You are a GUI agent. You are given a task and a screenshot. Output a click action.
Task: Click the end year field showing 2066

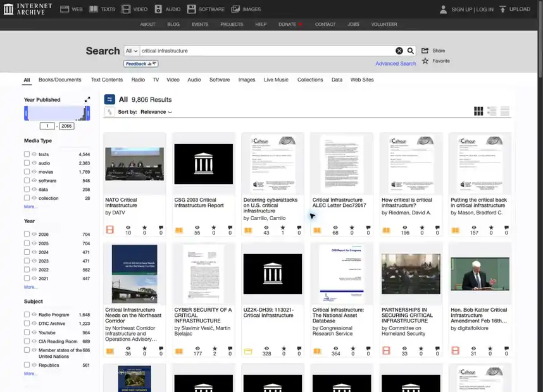click(66, 126)
